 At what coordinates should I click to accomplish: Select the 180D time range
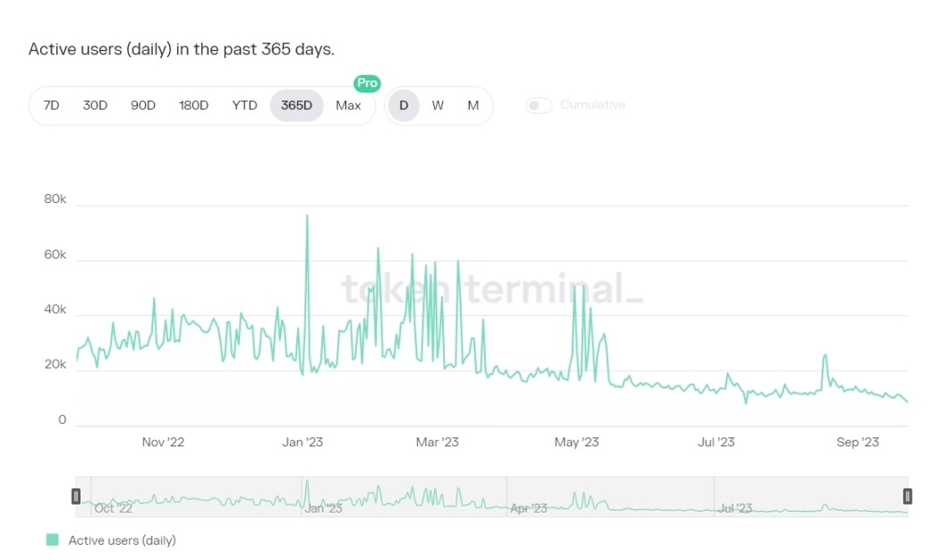click(193, 105)
